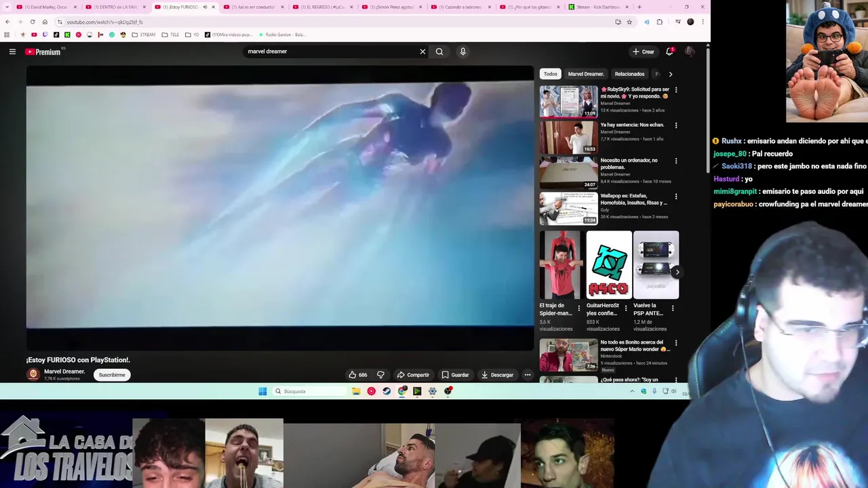The height and width of the screenshot is (488, 868).
Task: Click the taskbar Búsqueda search box
Action: click(x=309, y=391)
